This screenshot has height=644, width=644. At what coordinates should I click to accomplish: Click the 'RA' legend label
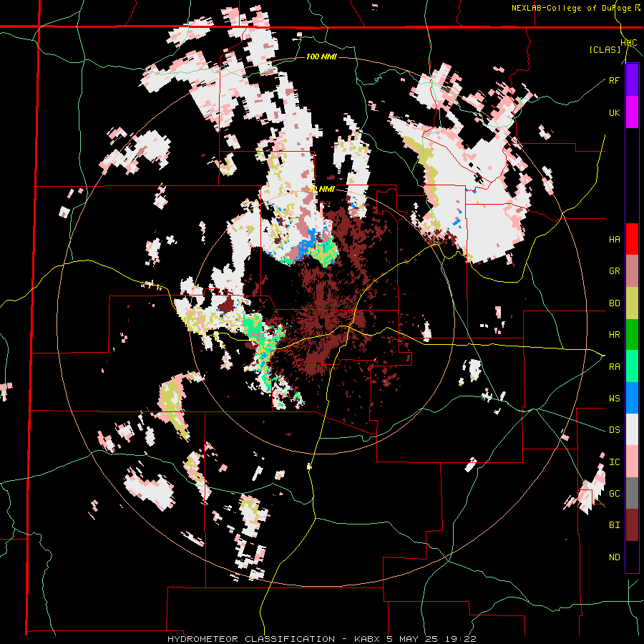click(614, 367)
